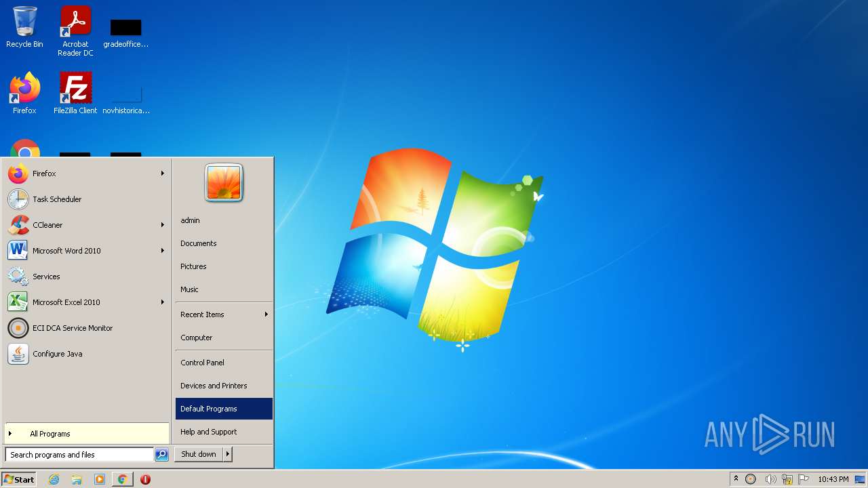This screenshot has width=868, height=488.
Task: Launch ECI DCA Service Monitor
Action: click(87, 328)
